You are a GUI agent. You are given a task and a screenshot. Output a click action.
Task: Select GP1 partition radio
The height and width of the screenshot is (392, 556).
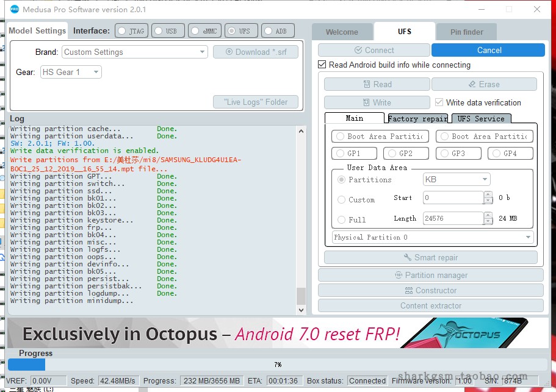tap(354, 154)
